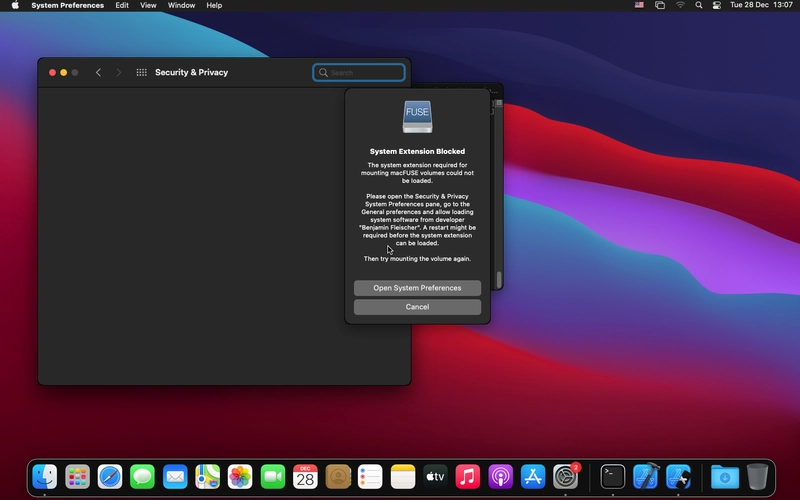
Task: Open Reminders from the Dock
Action: (370, 477)
